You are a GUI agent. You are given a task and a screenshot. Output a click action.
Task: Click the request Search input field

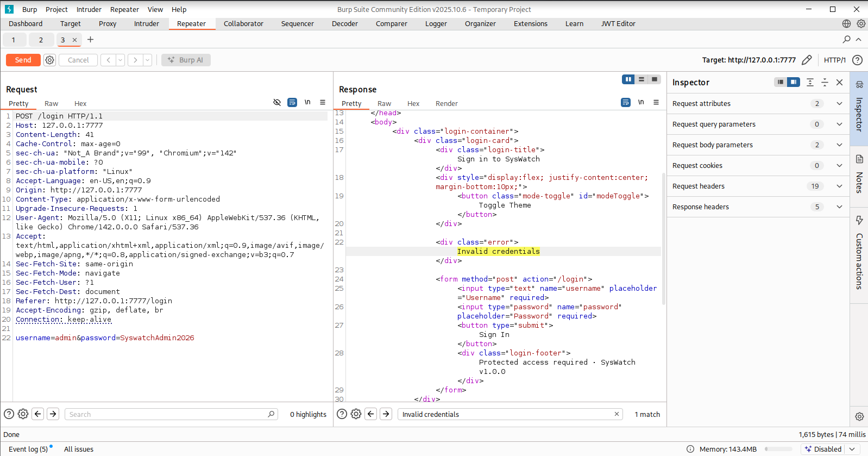coord(171,414)
